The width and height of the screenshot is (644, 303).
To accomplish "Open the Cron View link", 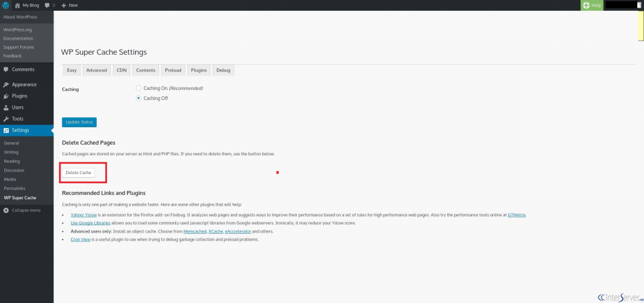I will click(80, 240).
